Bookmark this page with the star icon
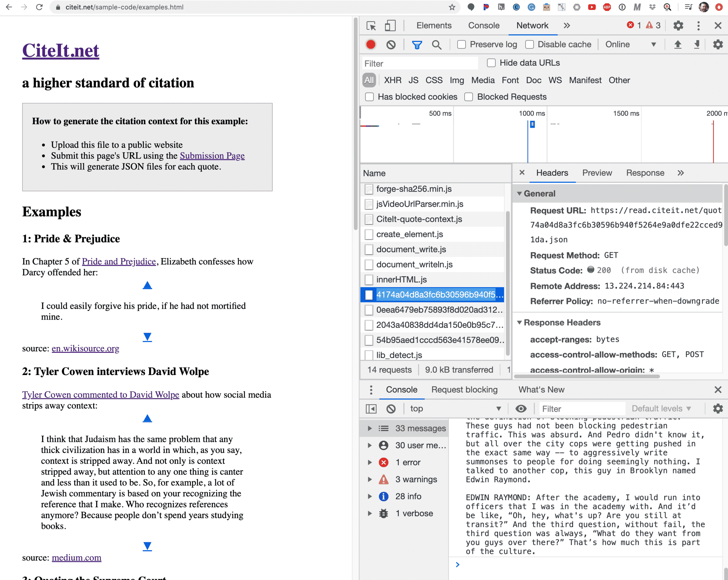 click(452, 7)
